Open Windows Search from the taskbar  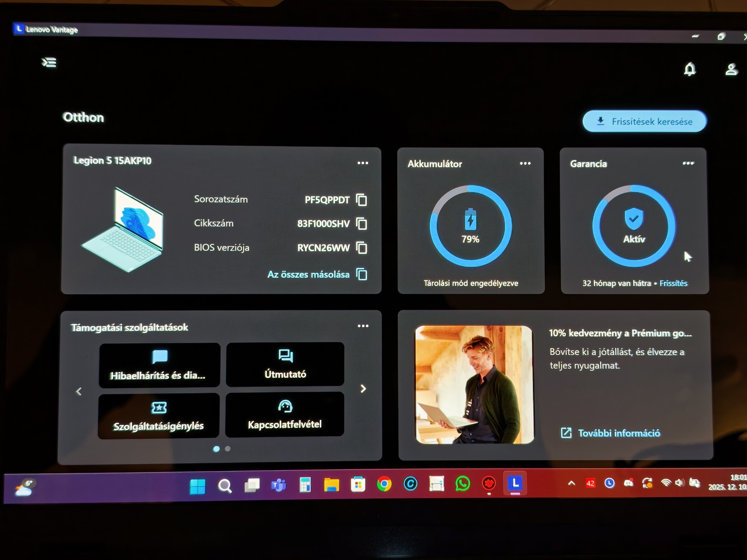pyautogui.click(x=225, y=486)
